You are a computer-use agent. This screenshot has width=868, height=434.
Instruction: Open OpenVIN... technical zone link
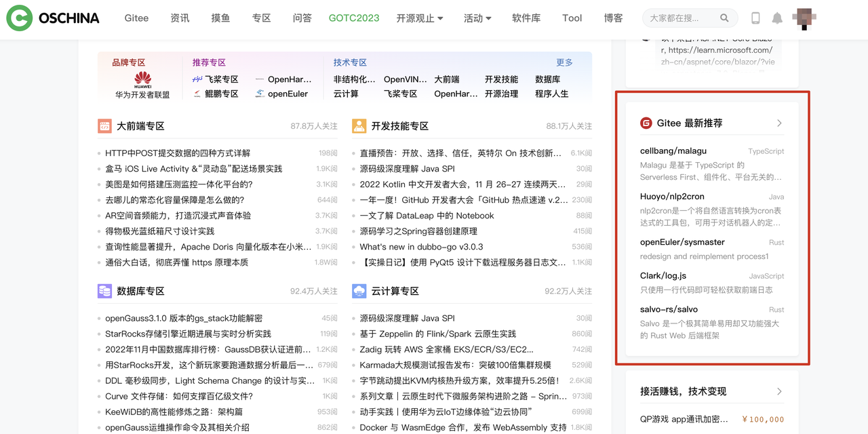[x=406, y=79]
